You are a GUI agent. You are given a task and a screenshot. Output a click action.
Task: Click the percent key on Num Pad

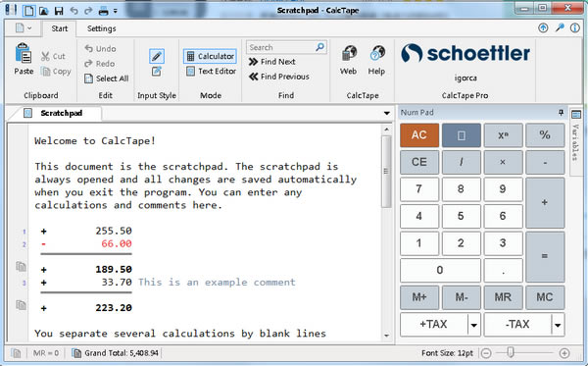[545, 135]
